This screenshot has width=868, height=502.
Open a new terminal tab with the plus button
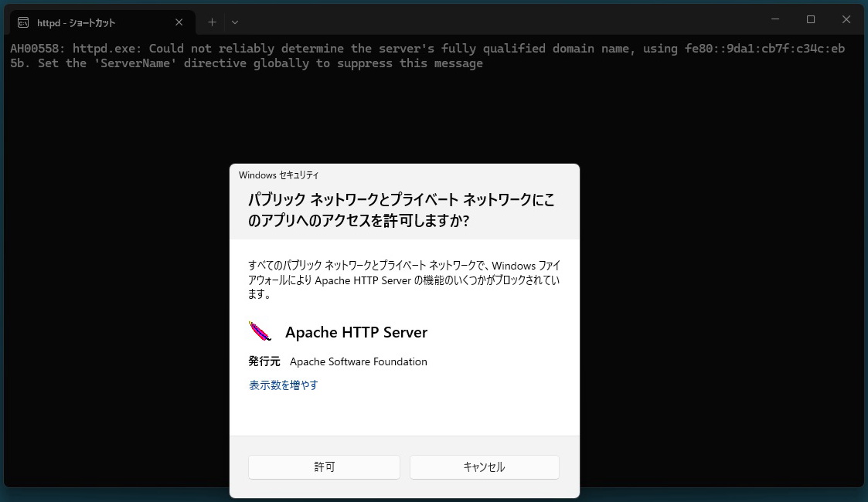(212, 22)
